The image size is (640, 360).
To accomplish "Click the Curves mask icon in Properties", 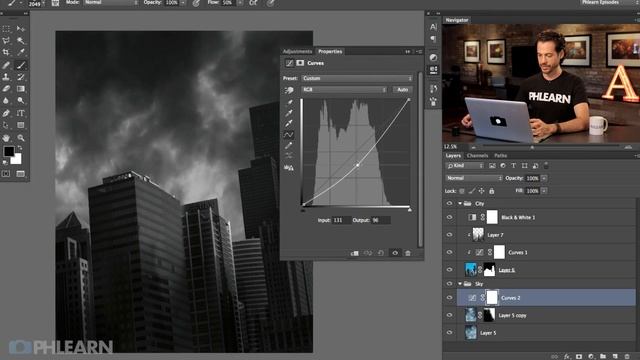I will pyautogui.click(x=300, y=63).
